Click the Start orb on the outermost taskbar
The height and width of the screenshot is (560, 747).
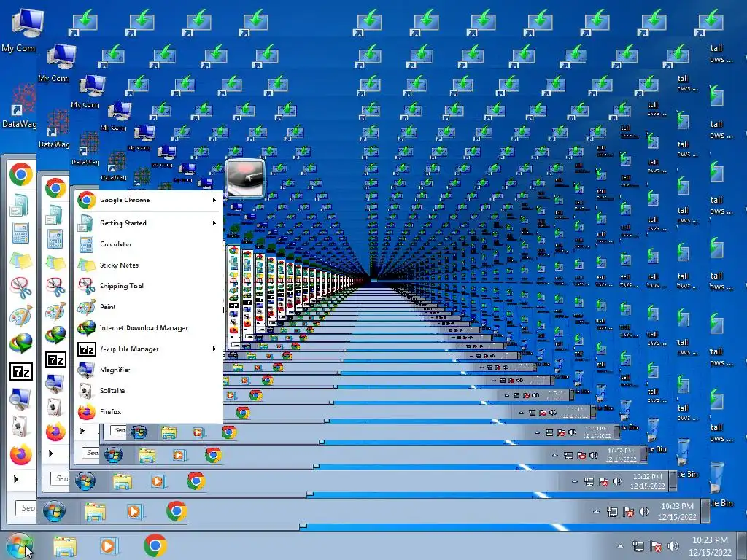pyautogui.click(x=19, y=546)
